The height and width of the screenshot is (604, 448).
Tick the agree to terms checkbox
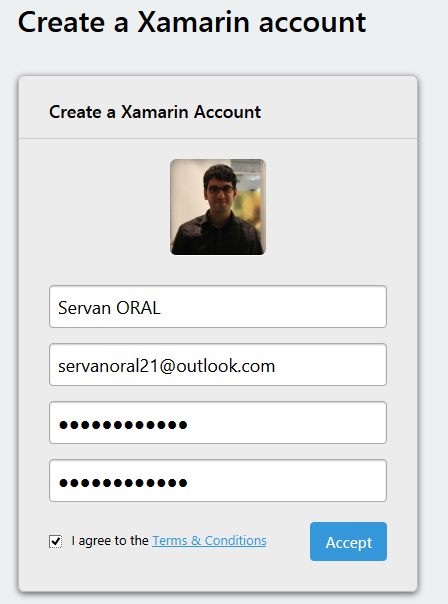(x=55, y=541)
